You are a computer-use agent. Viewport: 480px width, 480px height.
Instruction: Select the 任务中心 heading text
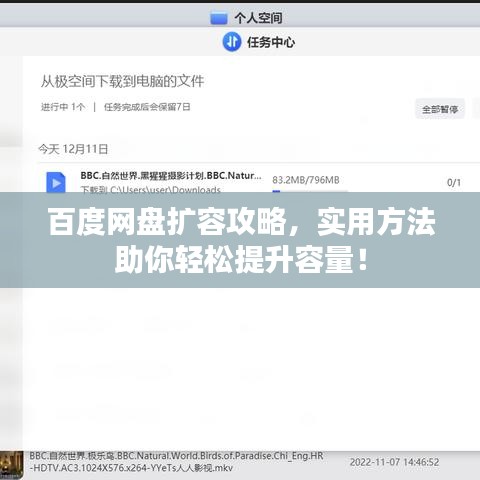271,42
